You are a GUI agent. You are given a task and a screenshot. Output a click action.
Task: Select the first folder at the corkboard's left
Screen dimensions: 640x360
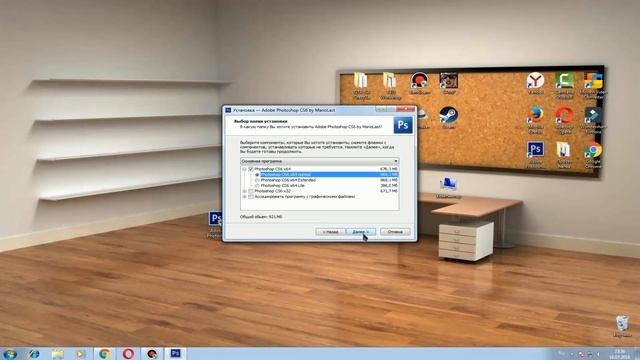click(361, 85)
